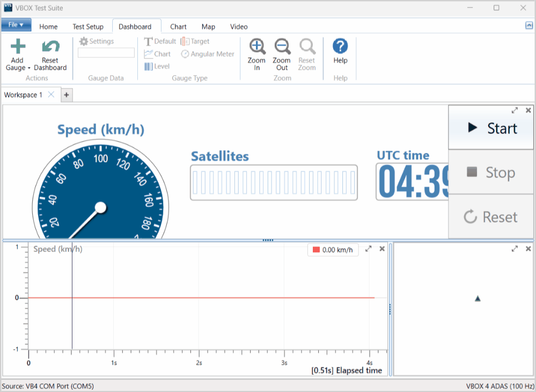Switch to the Chart ribbon tab
Screen dimensions: 536x392
coord(178,27)
